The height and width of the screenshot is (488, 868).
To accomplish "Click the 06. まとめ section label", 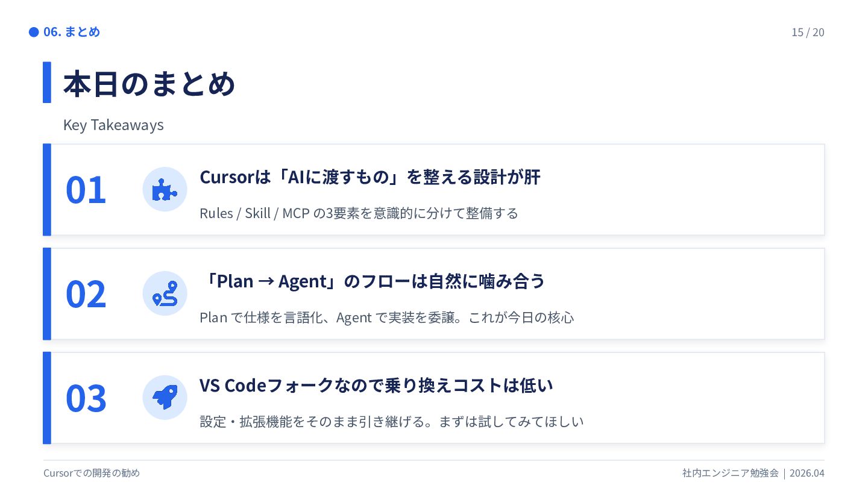I will [x=72, y=32].
